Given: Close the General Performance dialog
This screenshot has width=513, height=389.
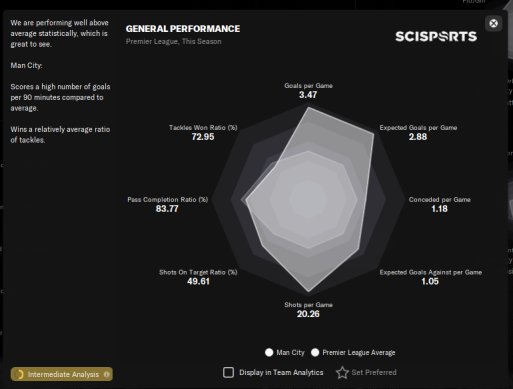Looking at the screenshot, I should click(493, 23).
